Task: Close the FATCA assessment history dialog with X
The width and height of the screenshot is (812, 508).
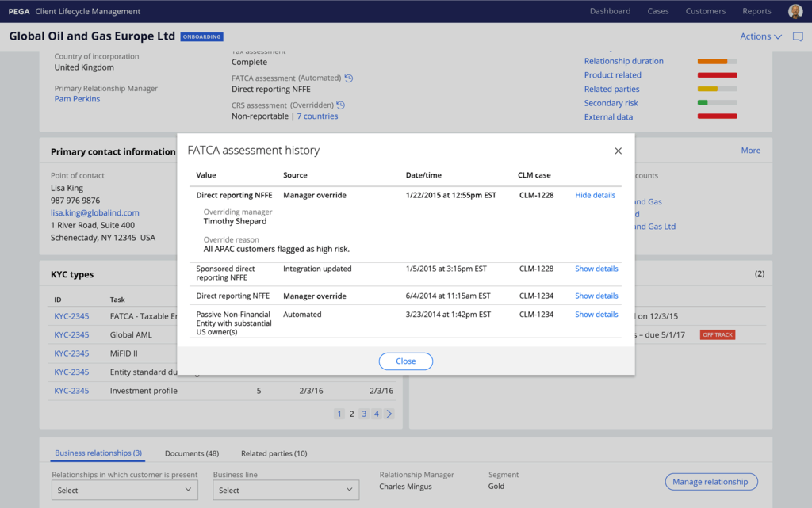Action: pyautogui.click(x=619, y=151)
